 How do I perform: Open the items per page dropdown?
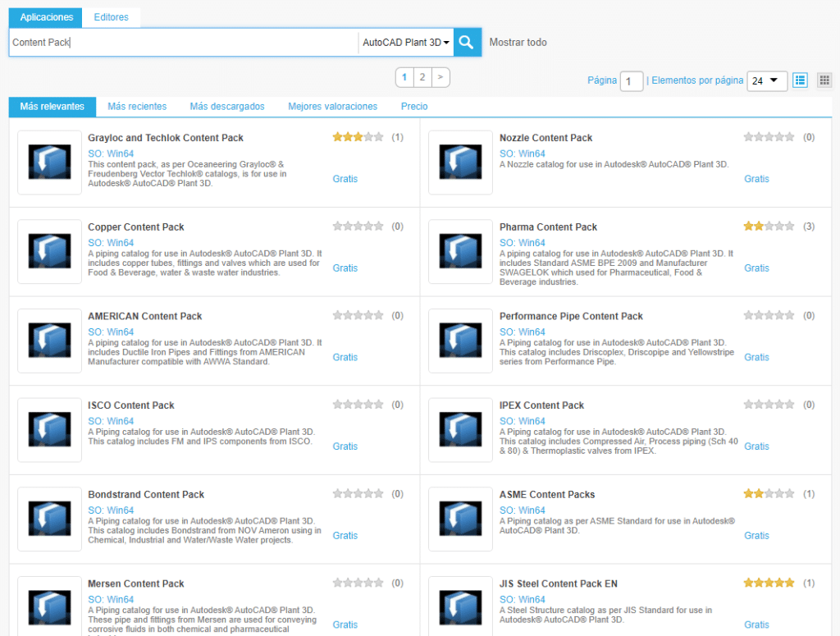[x=767, y=80]
